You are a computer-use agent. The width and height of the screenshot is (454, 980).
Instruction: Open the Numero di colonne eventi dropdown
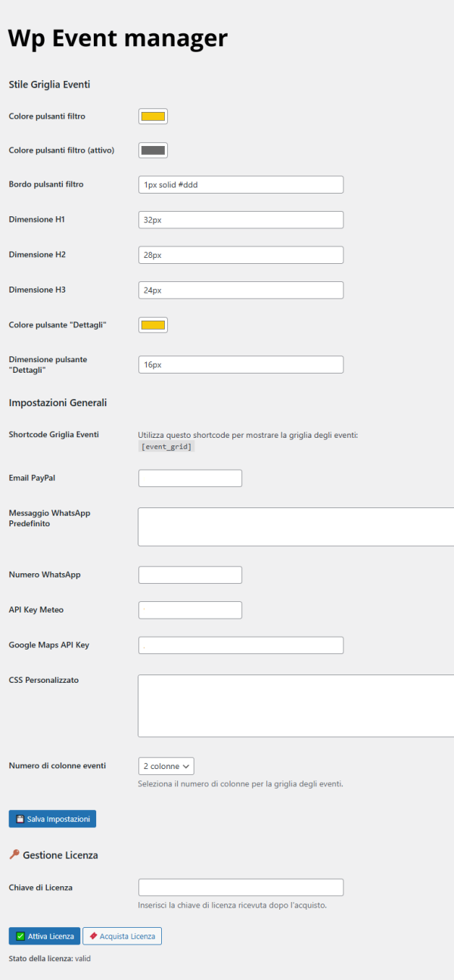click(166, 766)
